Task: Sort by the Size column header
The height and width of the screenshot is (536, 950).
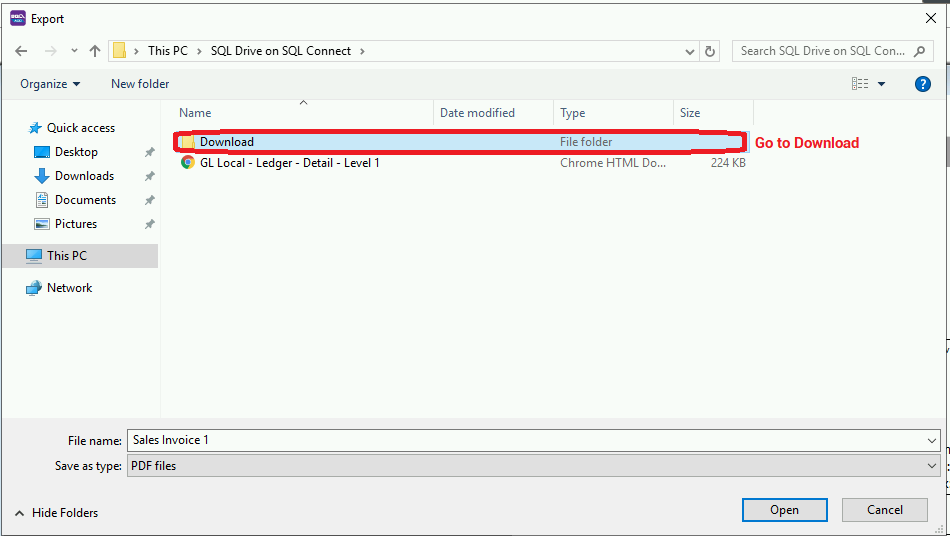Action: click(x=690, y=113)
